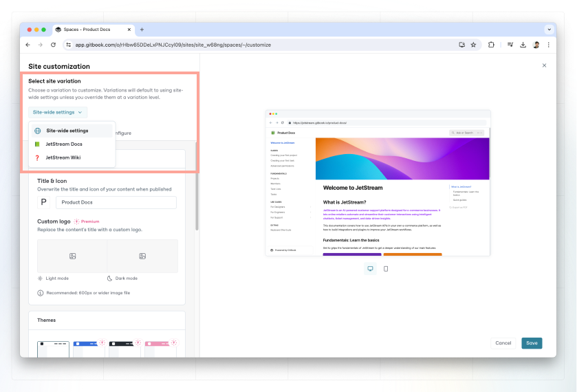Image resolution: width=577 pixels, height=392 pixels.
Task: Open Chrome tab search chevron
Action: [x=549, y=29]
